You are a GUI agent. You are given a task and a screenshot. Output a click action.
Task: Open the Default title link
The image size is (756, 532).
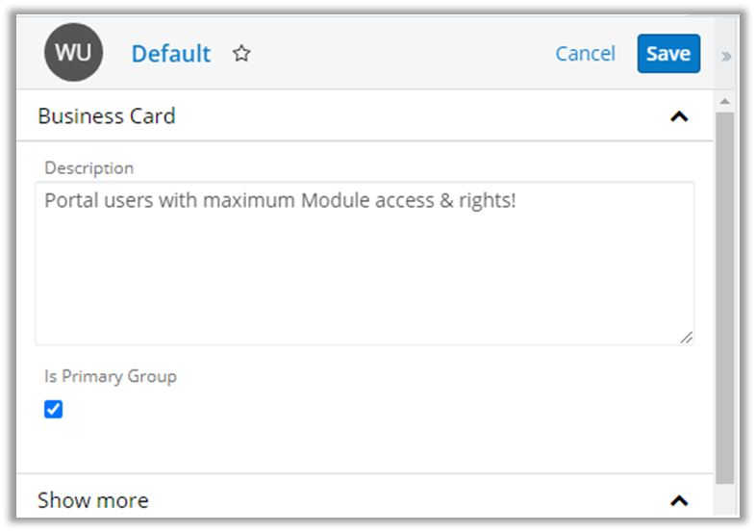point(171,54)
